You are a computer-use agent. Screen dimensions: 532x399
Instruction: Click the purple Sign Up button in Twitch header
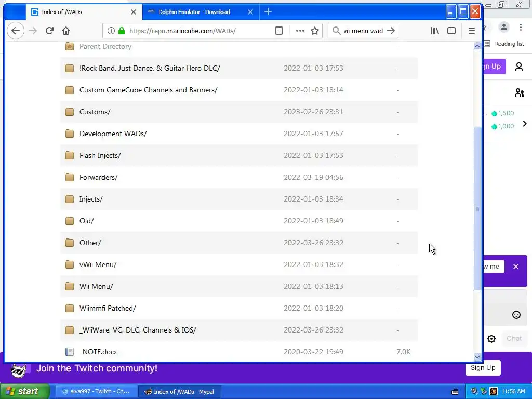point(494,66)
